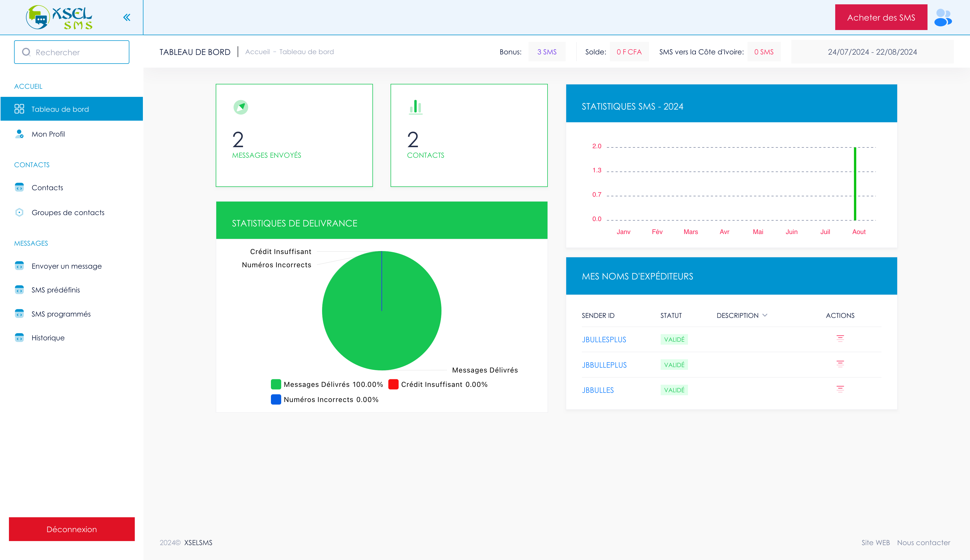970x560 pixels.
Task: Open actions menu icon for JBBULLES
Action: coord(840,389)
